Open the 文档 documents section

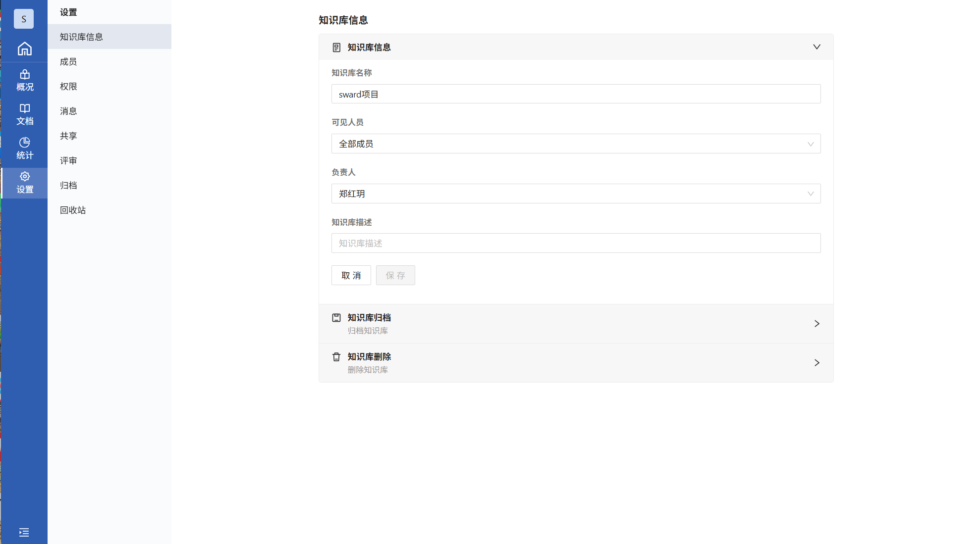click(x=24, y=114)
